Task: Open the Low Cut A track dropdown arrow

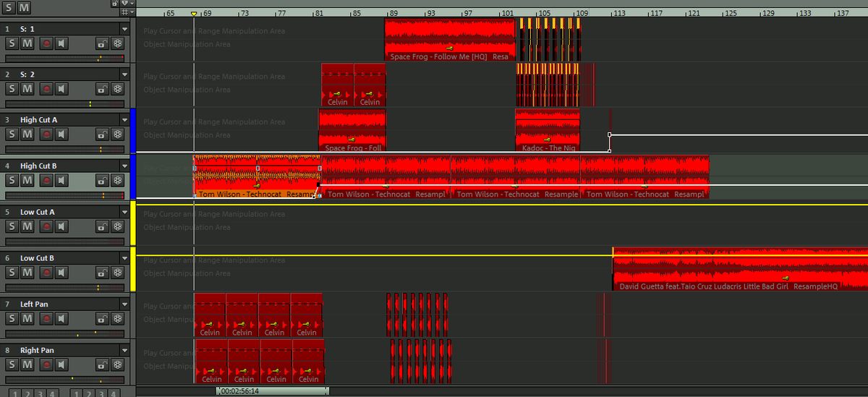Action: pyautogui.click(x=124, y=212)
